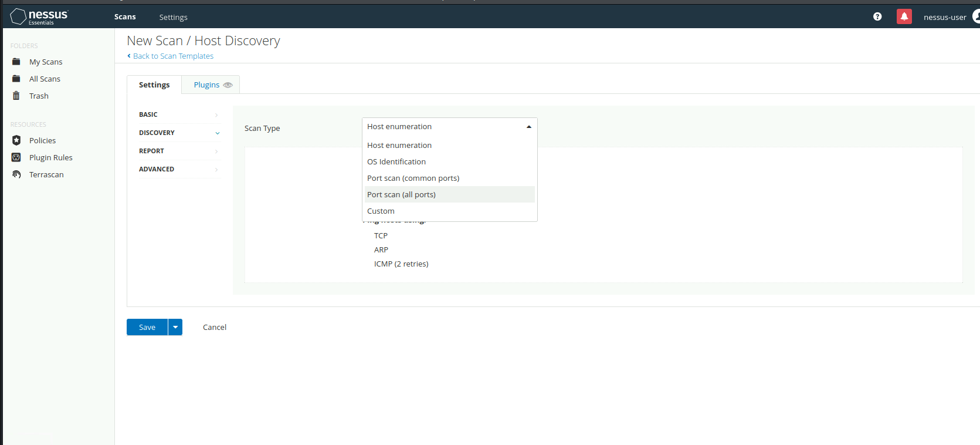Click the Plugin Rules icon
Screen dimensions: 980x445
(x=16, y=157)
